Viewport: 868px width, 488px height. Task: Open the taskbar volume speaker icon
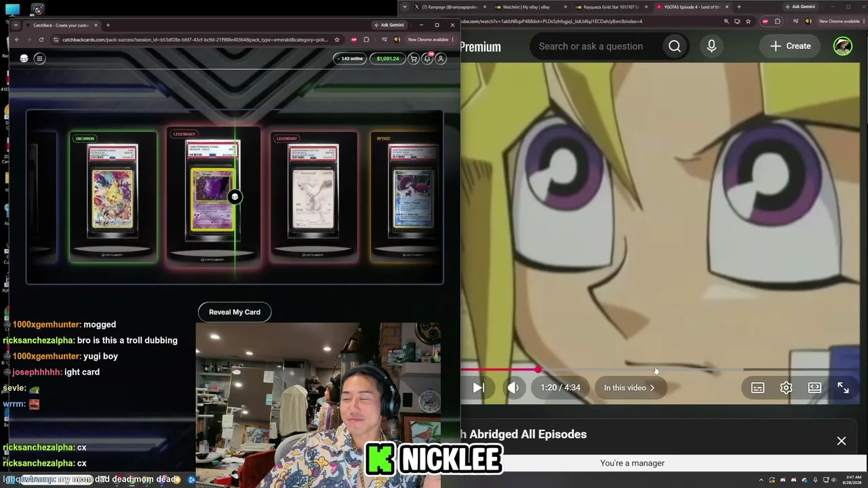835,480
